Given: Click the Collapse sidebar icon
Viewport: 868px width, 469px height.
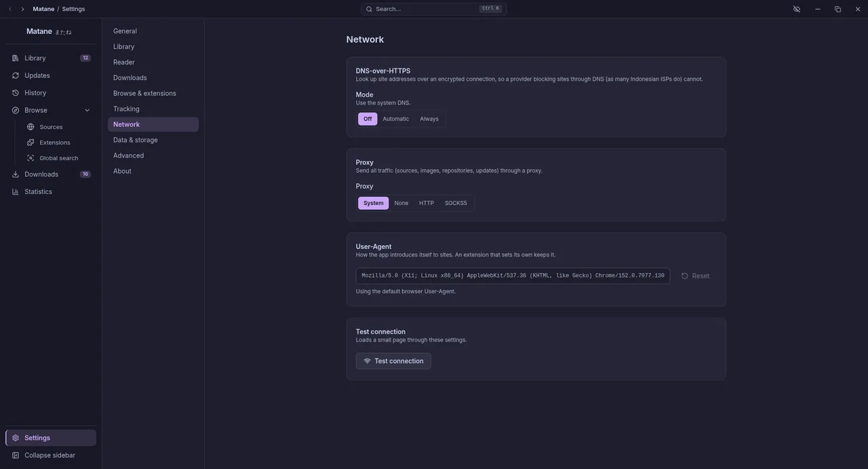Looking at the screenshot, I should [x=16, y=455].
